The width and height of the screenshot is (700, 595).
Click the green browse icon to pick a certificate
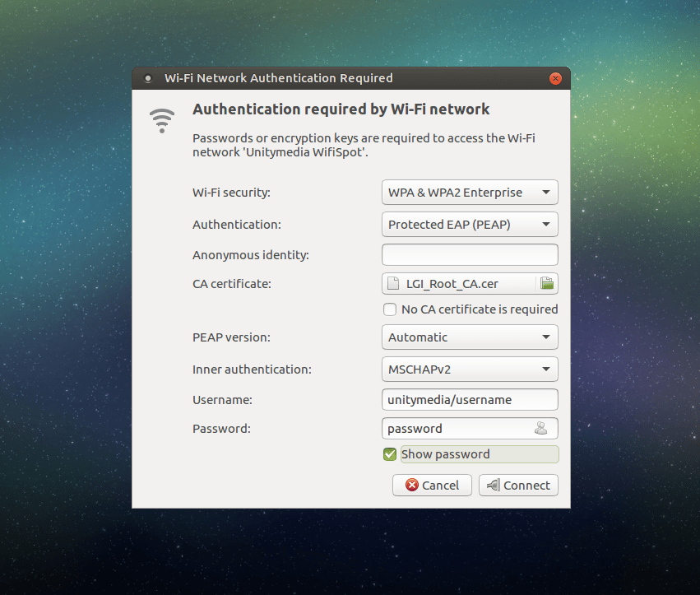(546, 283)
